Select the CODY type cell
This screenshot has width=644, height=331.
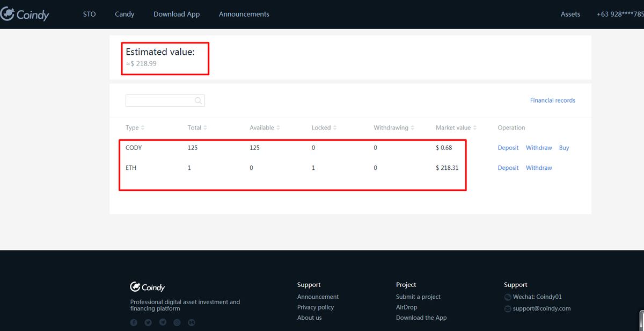(x=134, y=148)
